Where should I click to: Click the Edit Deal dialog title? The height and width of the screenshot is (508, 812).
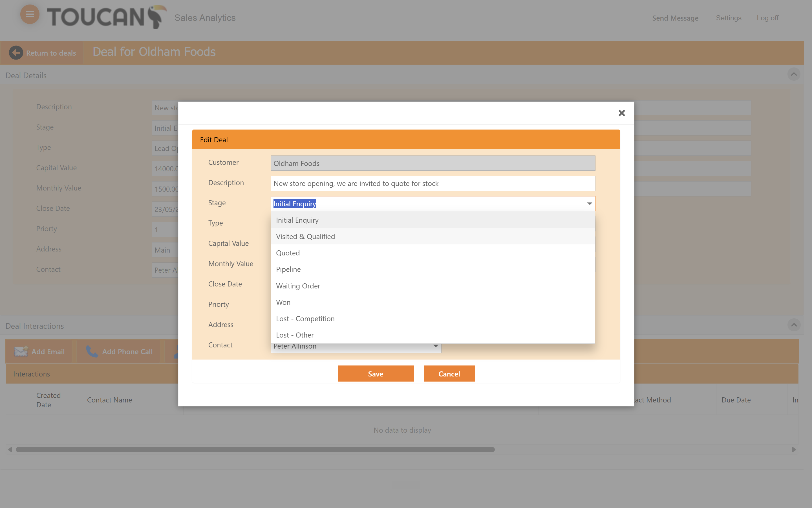[214, 139]
